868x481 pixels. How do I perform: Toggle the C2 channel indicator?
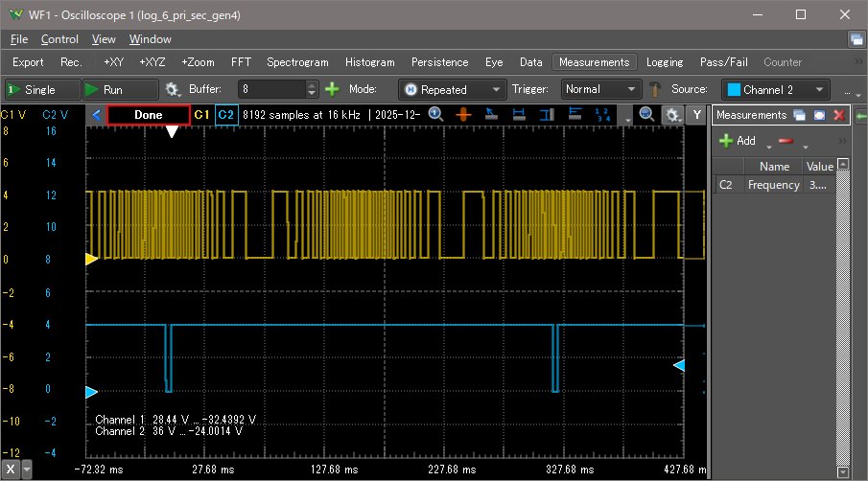(x=226, y=114)
